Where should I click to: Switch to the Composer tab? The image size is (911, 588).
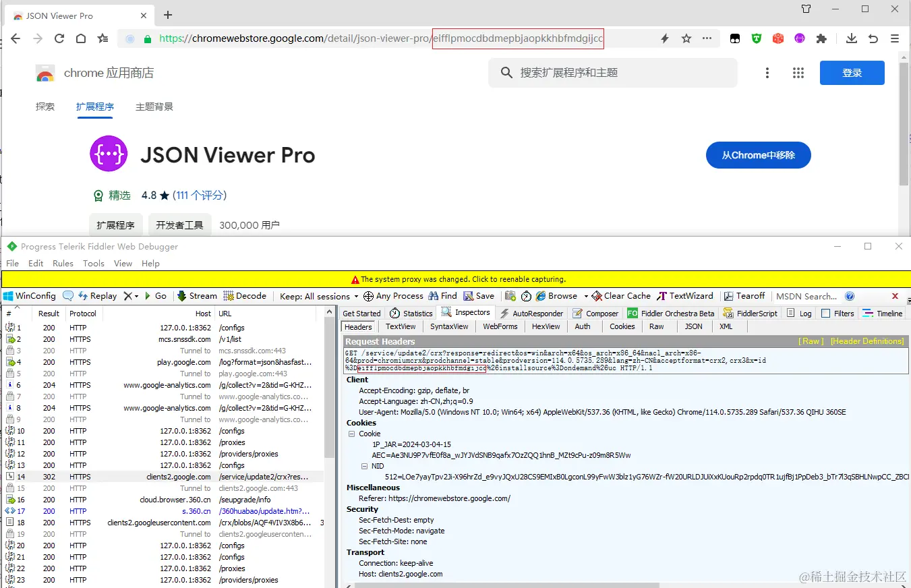(595, 314)
